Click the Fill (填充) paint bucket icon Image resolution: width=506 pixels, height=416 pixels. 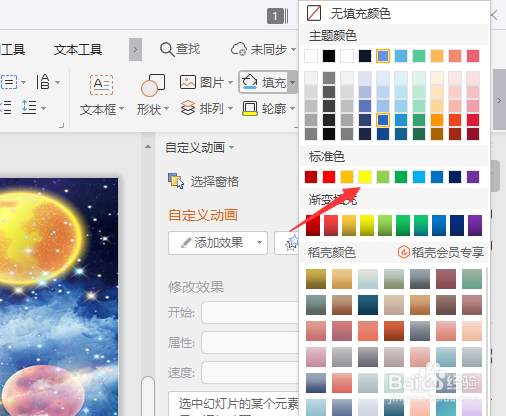250,82
